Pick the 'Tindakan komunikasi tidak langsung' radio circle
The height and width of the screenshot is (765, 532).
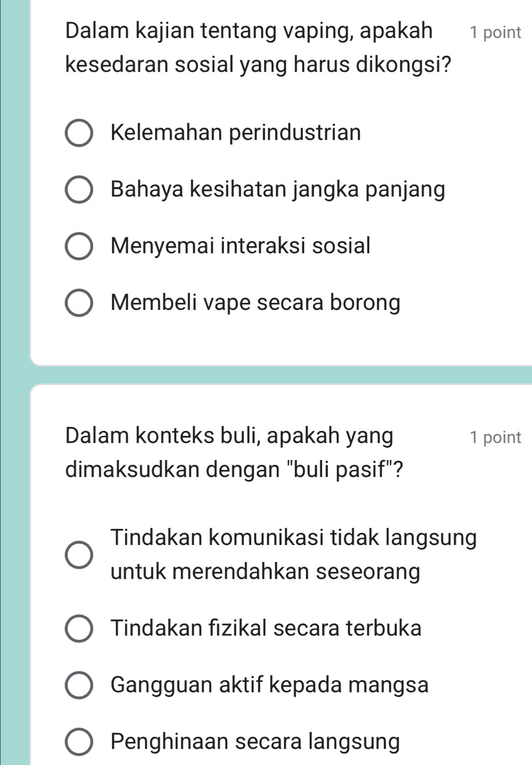pyautogui.click(x=79, y=554)
